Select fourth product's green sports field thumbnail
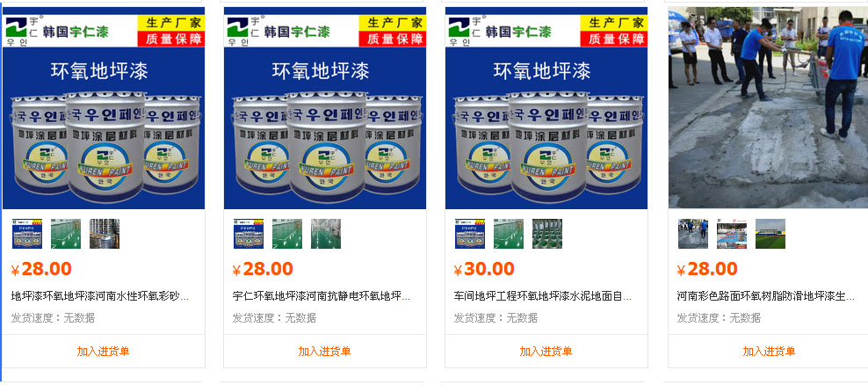Image resolution: width=868 pixels, height=385 pixels. point(770,234)
